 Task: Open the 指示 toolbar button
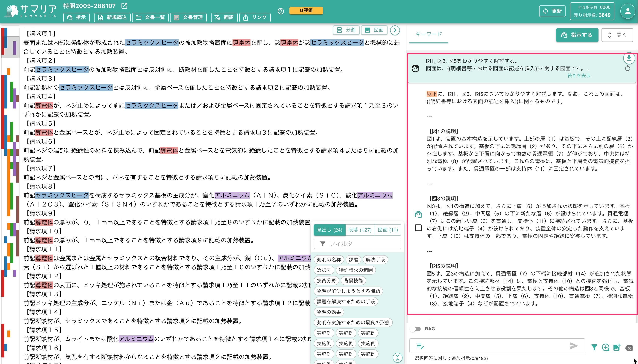[x=76, y=17]
